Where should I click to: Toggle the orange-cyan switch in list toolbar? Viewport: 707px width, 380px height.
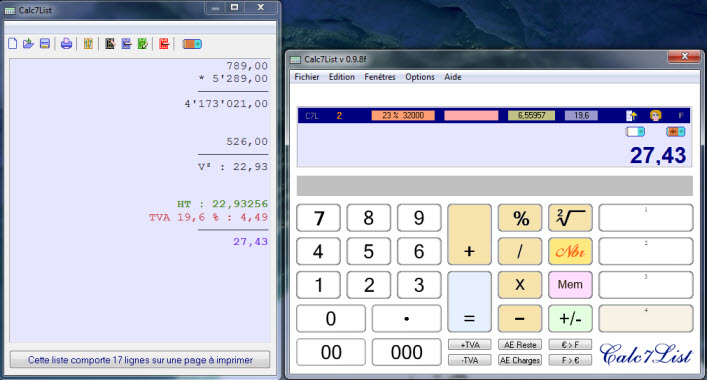click(192, 44)
